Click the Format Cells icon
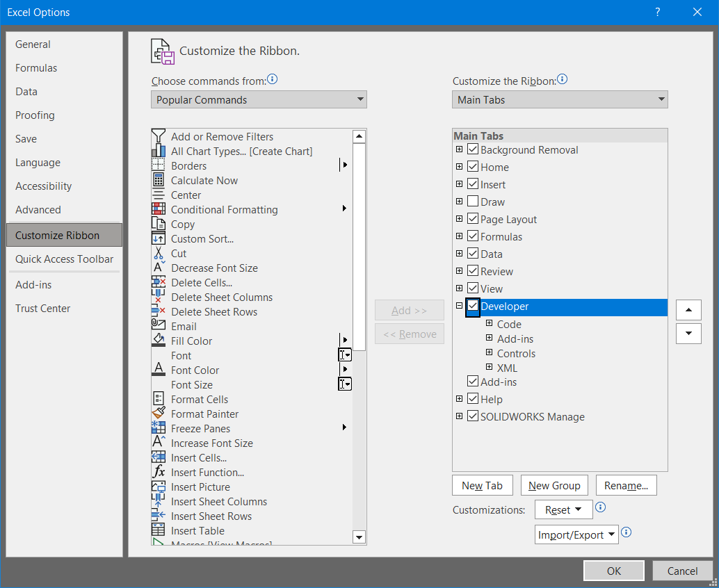Screen dimensions: 719x588 click(159, 399)
